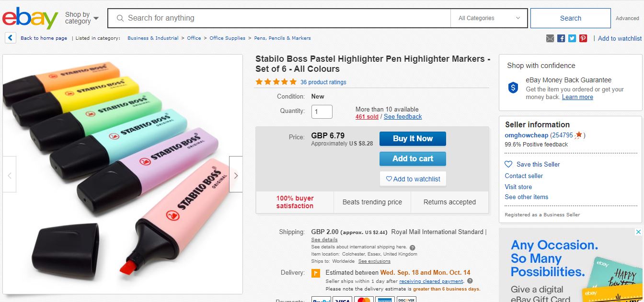Screen dimensions: 644x302
Task: Show previous product image arrow
Action: point(10,176)
